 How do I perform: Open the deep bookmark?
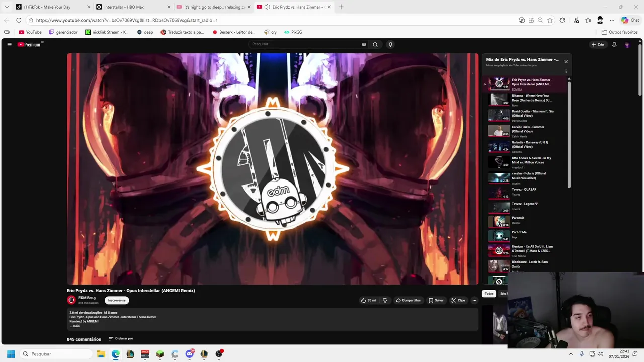[145, 32]
